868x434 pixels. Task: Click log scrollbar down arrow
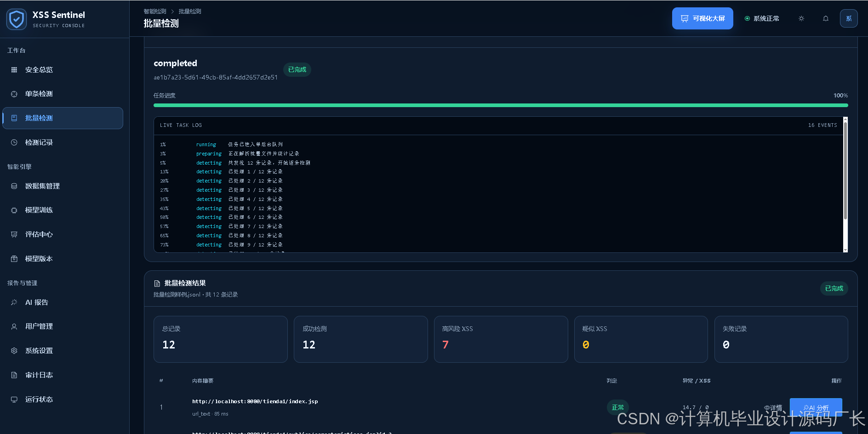pos(845,250)
